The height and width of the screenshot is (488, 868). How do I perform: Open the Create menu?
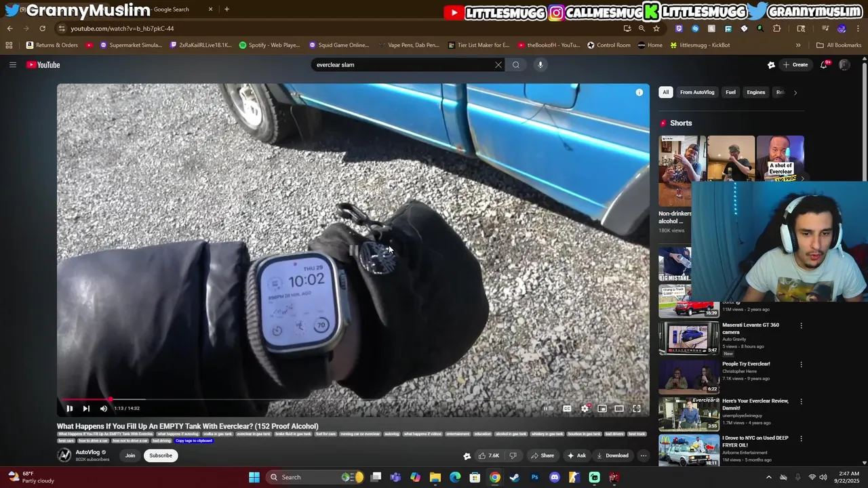[795, 64]
